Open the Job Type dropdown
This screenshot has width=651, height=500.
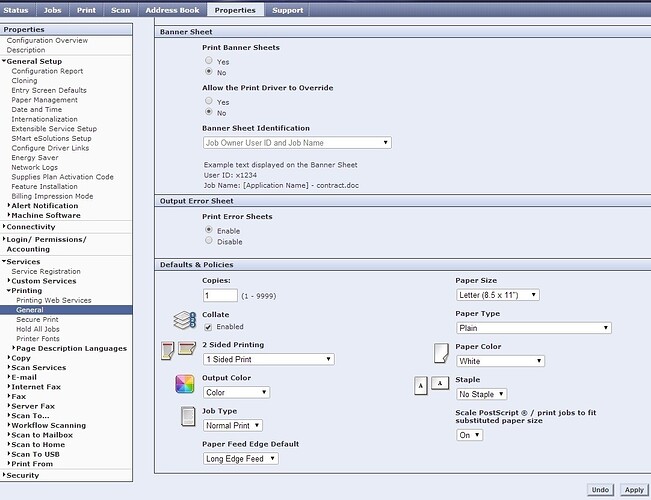click(x=233, y=426)
